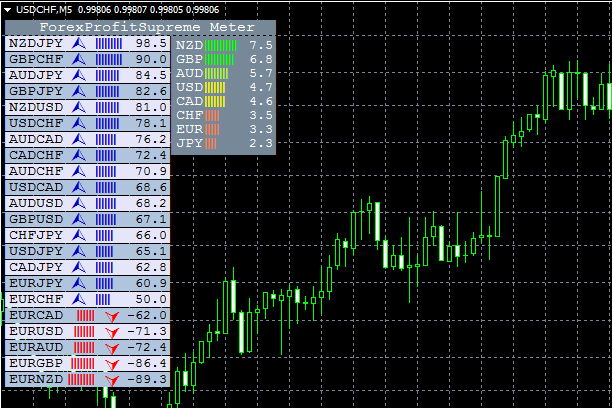This screenshot has height=408, width=612.
Task: Click the ForexProfitSupreme Meter title header
Action: pyautogui.click(x=140, y=28)
